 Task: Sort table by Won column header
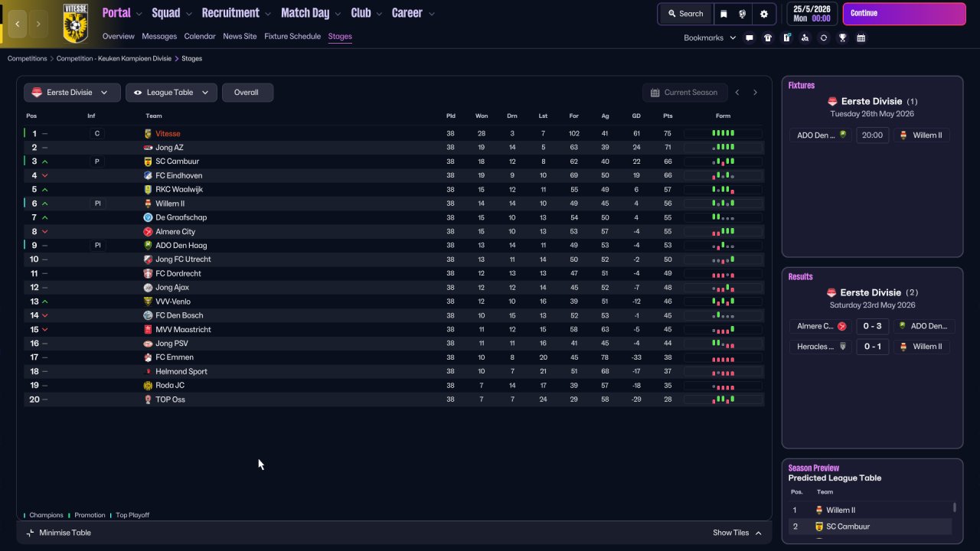pyautogui.click(x=482, y=116)
